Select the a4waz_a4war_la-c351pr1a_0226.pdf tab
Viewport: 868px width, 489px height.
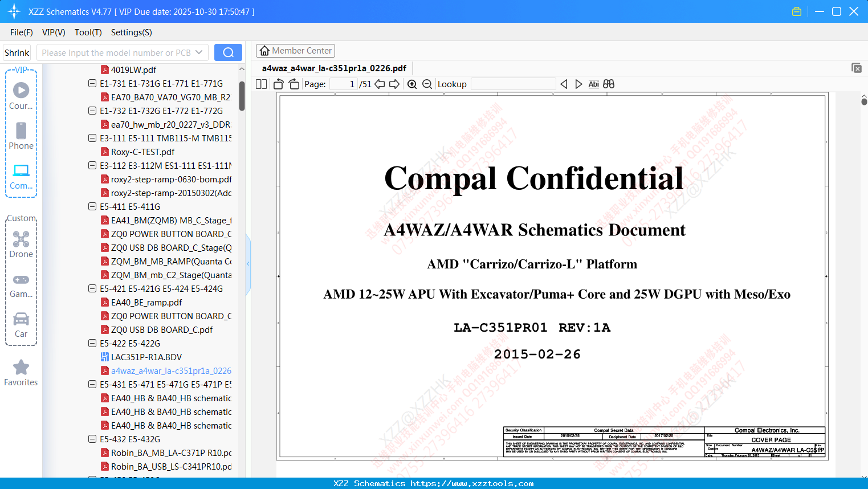click(334, 68)
